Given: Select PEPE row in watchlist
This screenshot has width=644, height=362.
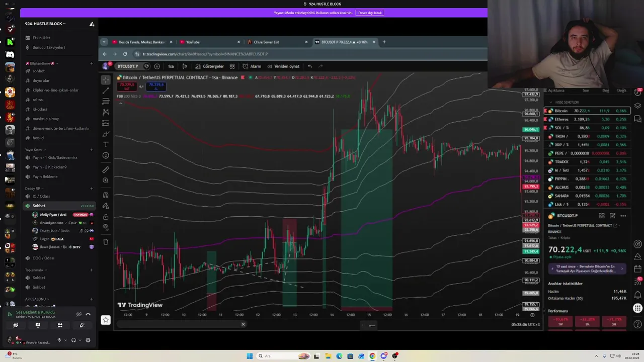Looking at the screenshot, I should point(587,153).
